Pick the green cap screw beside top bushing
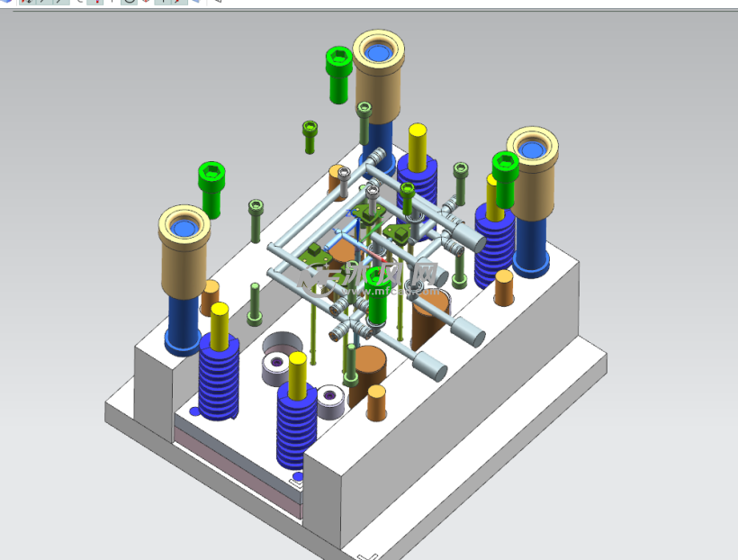738x560 pixels. click(338, 73)
